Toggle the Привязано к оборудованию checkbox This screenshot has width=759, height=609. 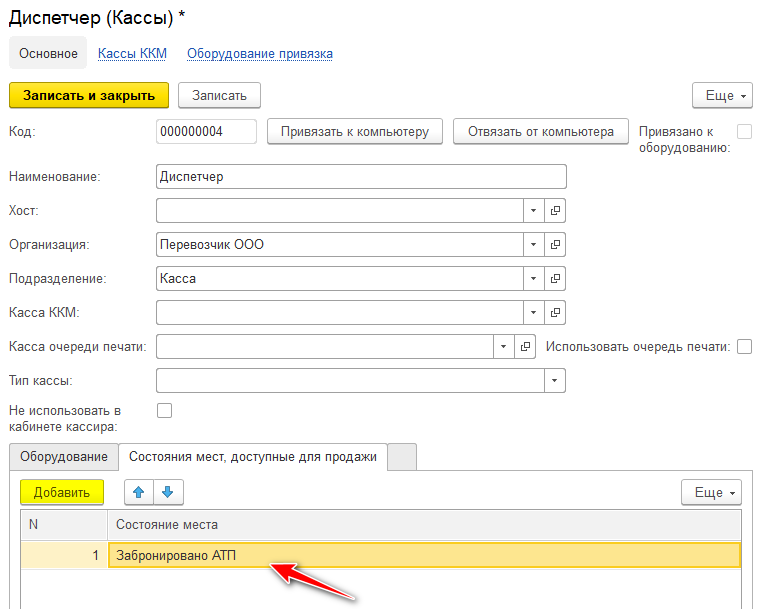(x=744, y=132)
